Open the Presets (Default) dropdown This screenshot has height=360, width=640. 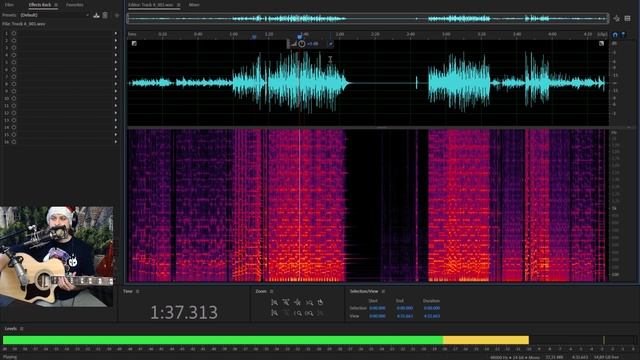54,15
